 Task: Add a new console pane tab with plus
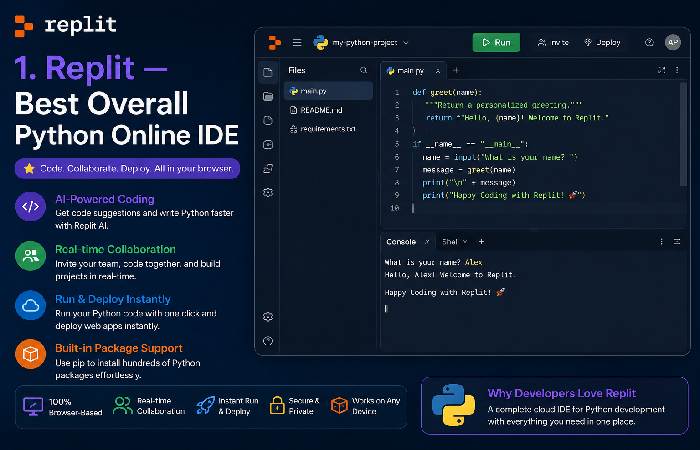481,242
